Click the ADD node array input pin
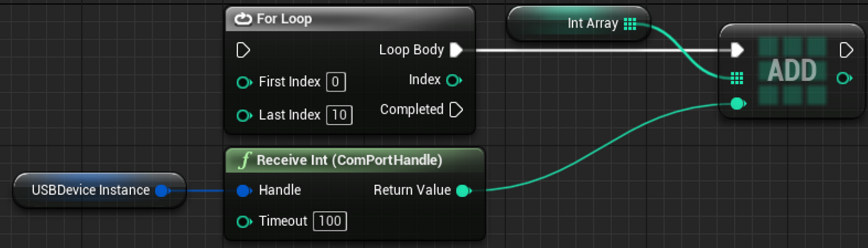This screenshot has width=868, height=248. click(737, 78)
